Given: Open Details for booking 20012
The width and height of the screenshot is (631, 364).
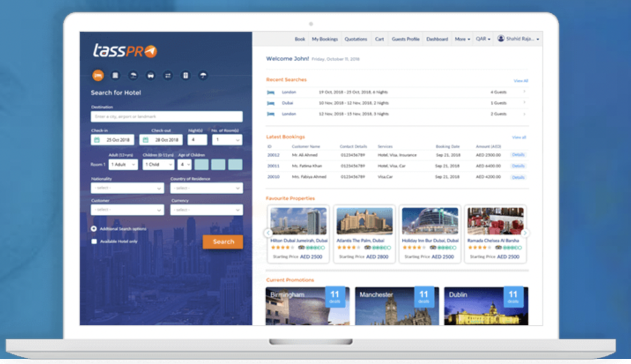Looking at the screenshot, I should [x=518, y=155].
